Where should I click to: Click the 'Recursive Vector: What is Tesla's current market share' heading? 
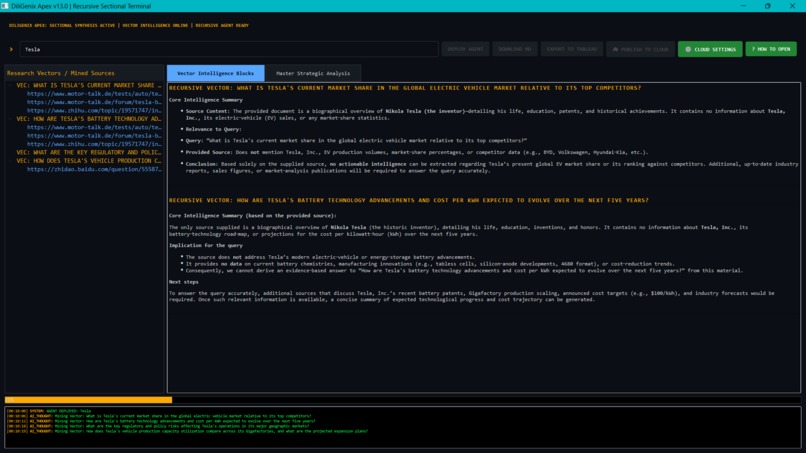[405, 88]
